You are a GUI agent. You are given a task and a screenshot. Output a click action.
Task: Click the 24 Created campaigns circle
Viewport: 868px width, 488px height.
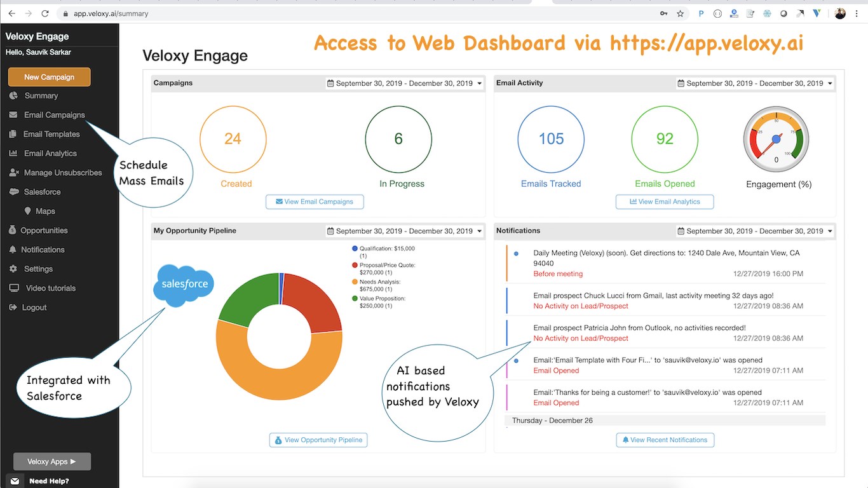tap(233, 139)
